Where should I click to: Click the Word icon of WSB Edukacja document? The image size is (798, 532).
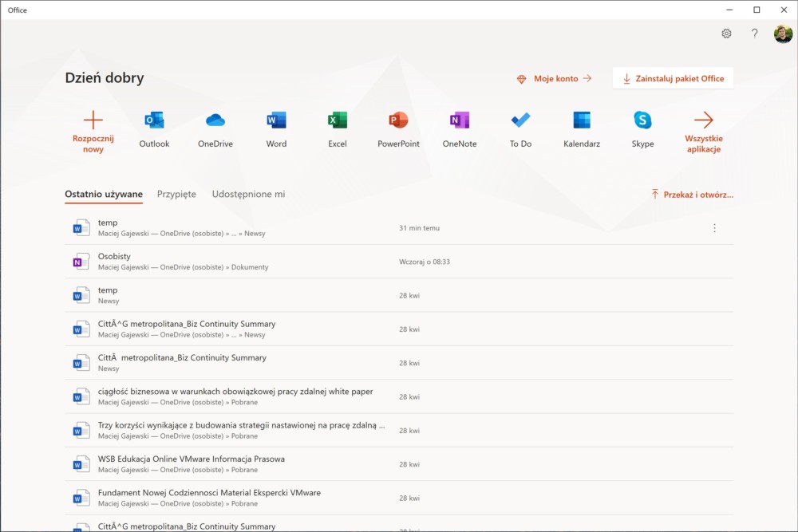[81, 464]
